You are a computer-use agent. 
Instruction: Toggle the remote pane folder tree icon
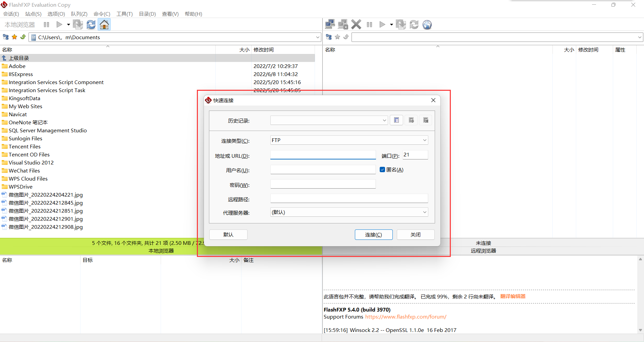[329, 37]
